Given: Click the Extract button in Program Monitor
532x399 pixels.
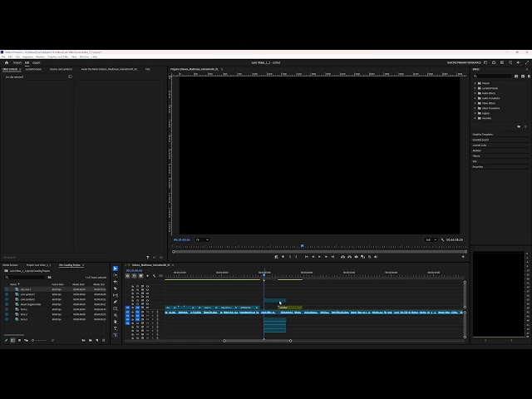Looking at the screenshot, I should point(349,257).
